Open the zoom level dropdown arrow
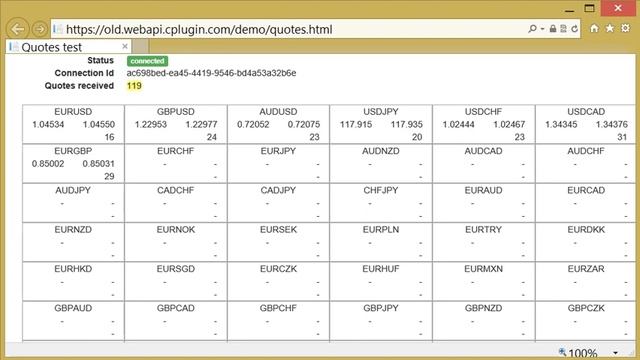 (x=615, y=353)
